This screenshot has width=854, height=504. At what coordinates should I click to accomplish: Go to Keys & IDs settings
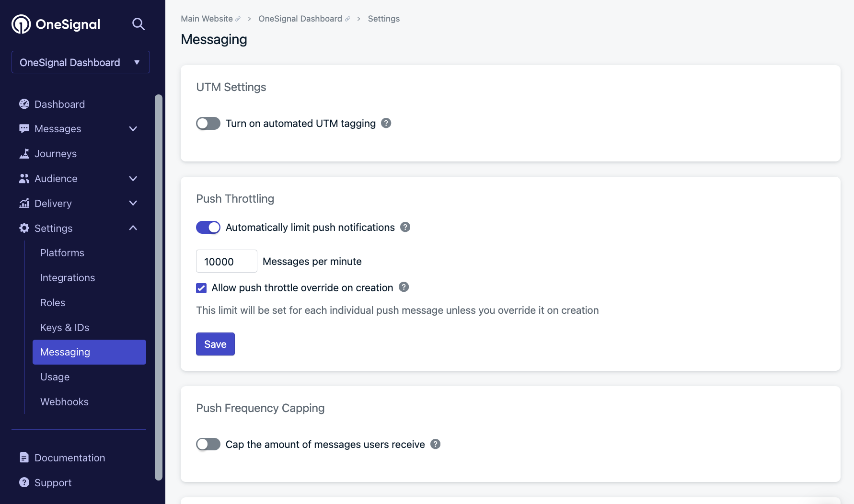point(65,327)
